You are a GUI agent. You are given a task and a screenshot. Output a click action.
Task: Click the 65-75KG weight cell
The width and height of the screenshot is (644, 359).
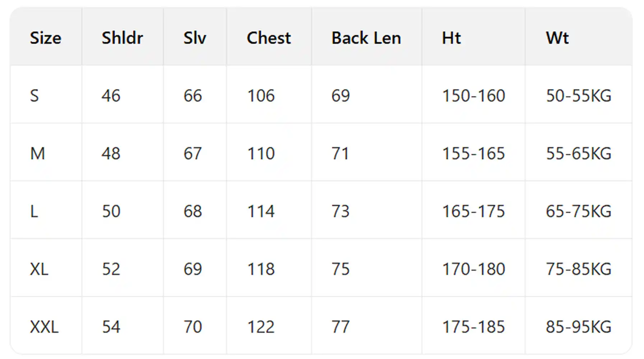click(x=578, y=211)
